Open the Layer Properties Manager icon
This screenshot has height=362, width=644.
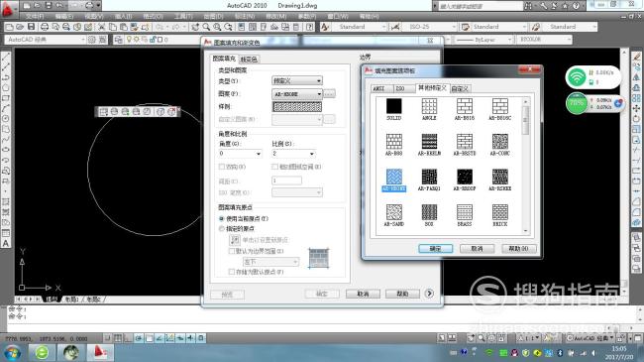pyautogui.click(x=118, y=40)
